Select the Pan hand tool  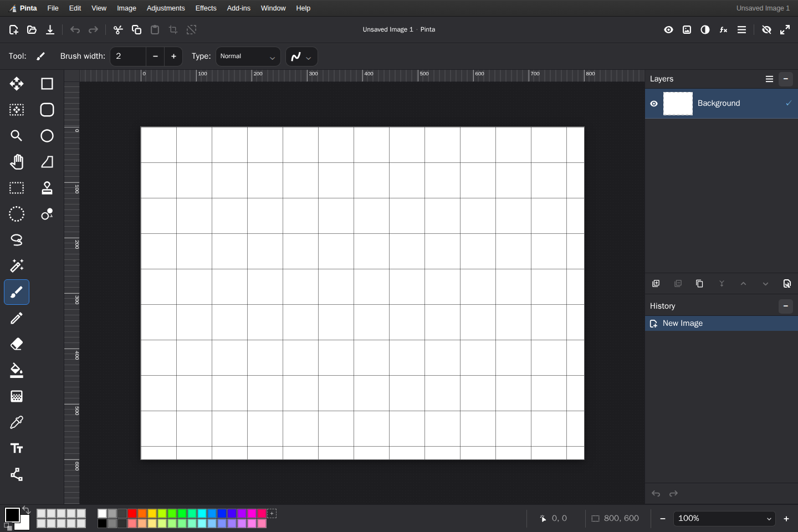coord(17,162)
